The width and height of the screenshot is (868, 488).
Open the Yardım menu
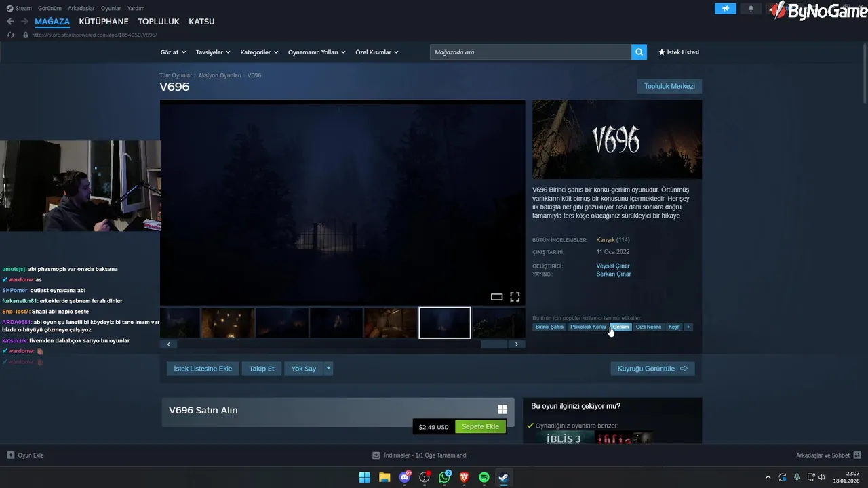pyautogui.click(x=136, y=8)
